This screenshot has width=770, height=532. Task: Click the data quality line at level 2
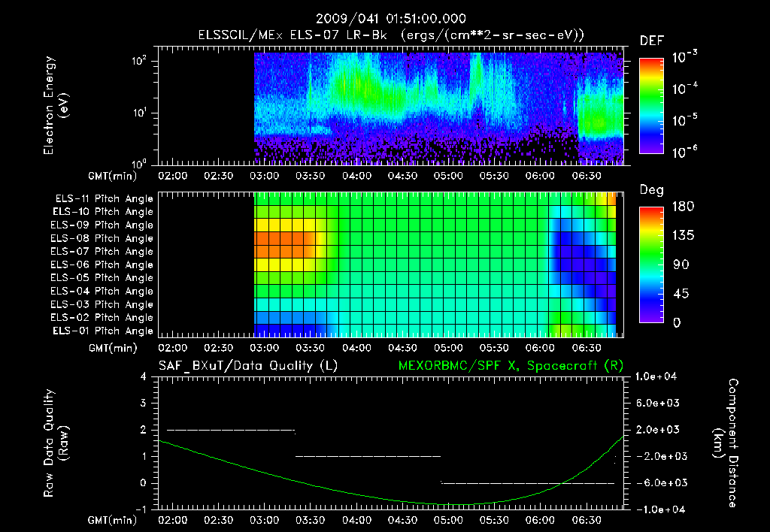pyautogui.click(x=231, y=431)
